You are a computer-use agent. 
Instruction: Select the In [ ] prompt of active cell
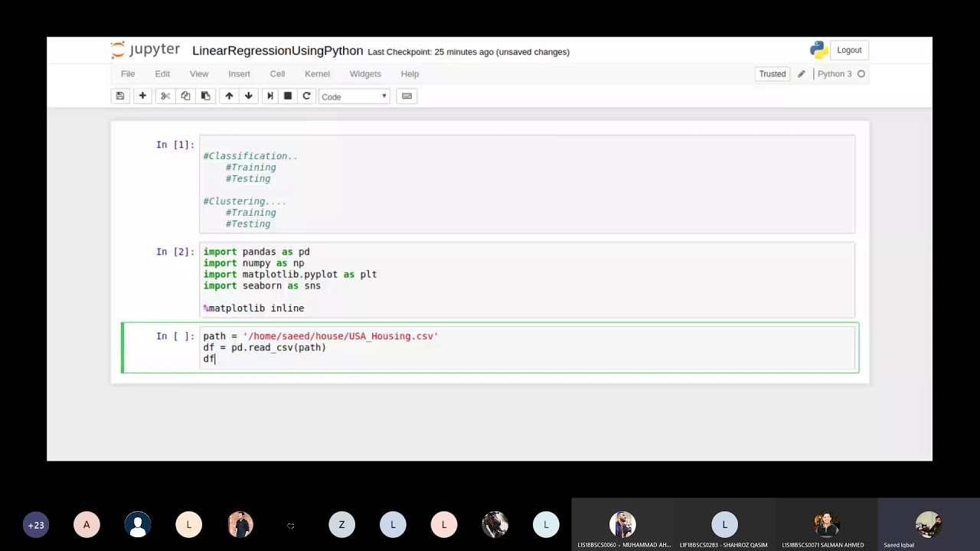tap(175, 336)
